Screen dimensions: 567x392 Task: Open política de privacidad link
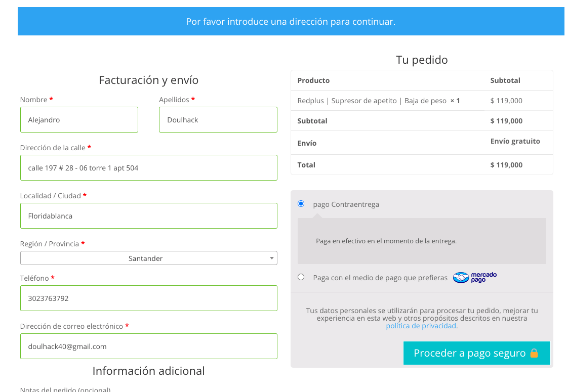point(421,326)
